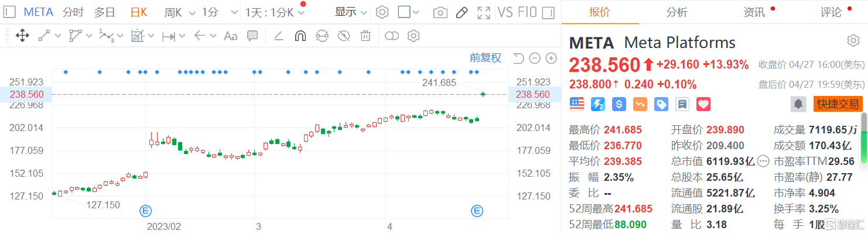This screenshot has height=234, width=868.
Task: Click the pencil draw icon
Action: [x=462, y=12]
